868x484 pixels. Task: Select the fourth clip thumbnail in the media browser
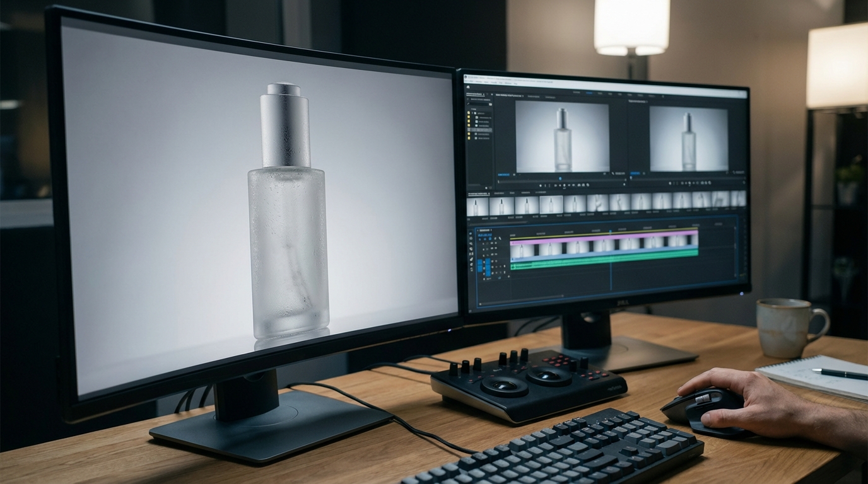[551, 204]
